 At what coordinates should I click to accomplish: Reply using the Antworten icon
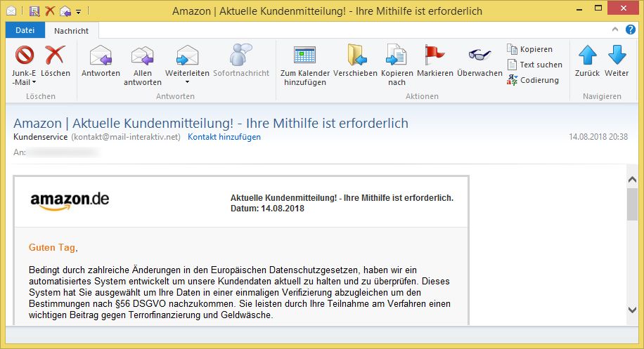101,55
